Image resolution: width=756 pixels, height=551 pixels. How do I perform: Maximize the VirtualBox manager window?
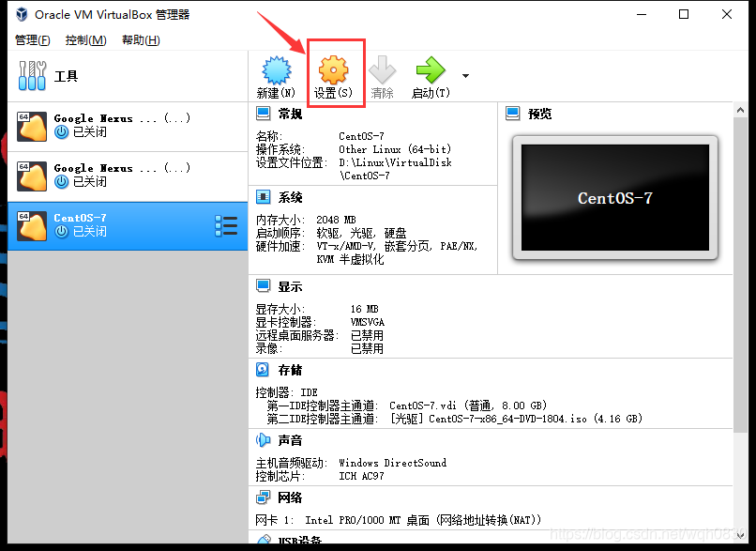[x=684, y=14]
